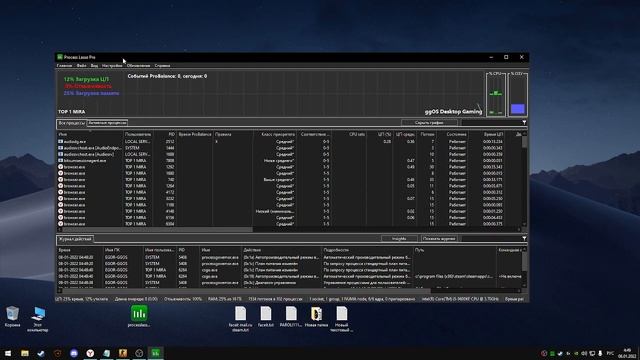640x360 pixels.
Task: Select the faceit mail.ru steam.txt desktop file
Action: 240,318
